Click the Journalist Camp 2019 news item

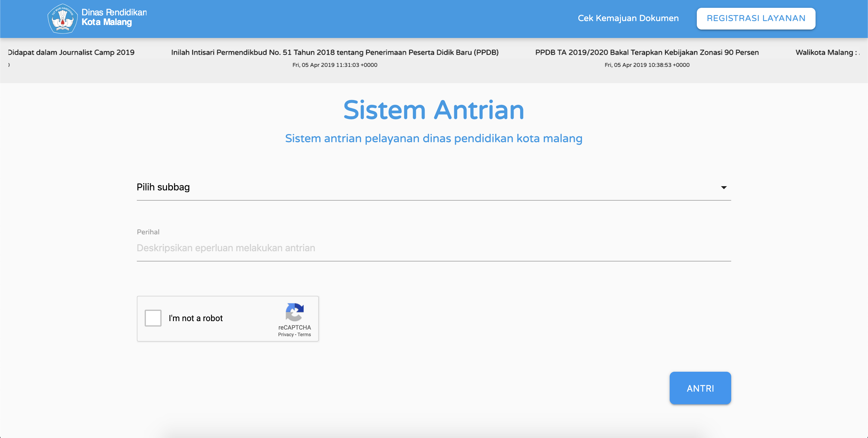pos(71,52)
